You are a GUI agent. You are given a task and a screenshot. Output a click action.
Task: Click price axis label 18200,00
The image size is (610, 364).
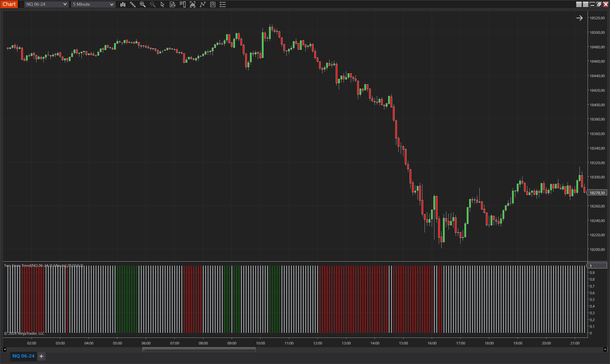tap(597, 249)
